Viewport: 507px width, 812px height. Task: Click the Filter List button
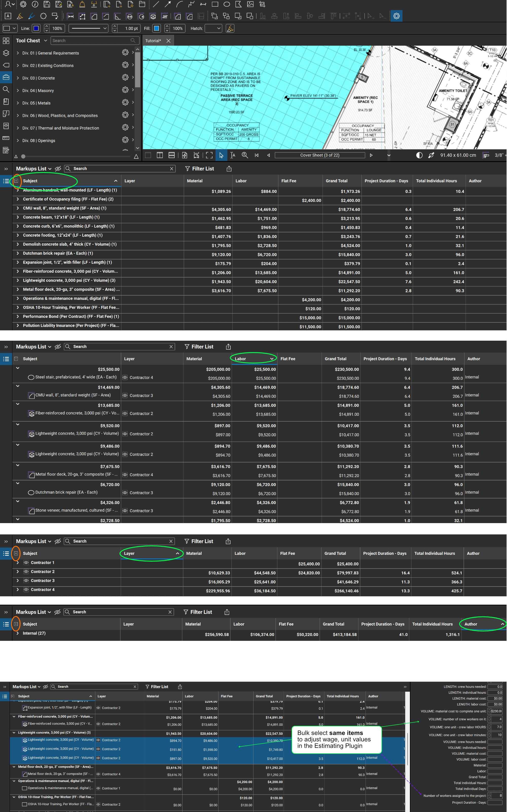point(200,169)
